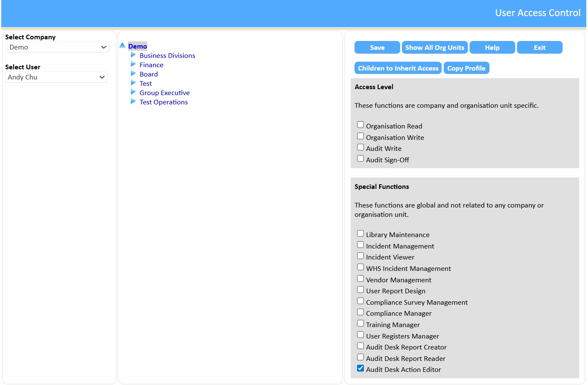Enable the Organisation Read checkbox
The height and width of the screenshot is (385, 588).
coord(360,125)
